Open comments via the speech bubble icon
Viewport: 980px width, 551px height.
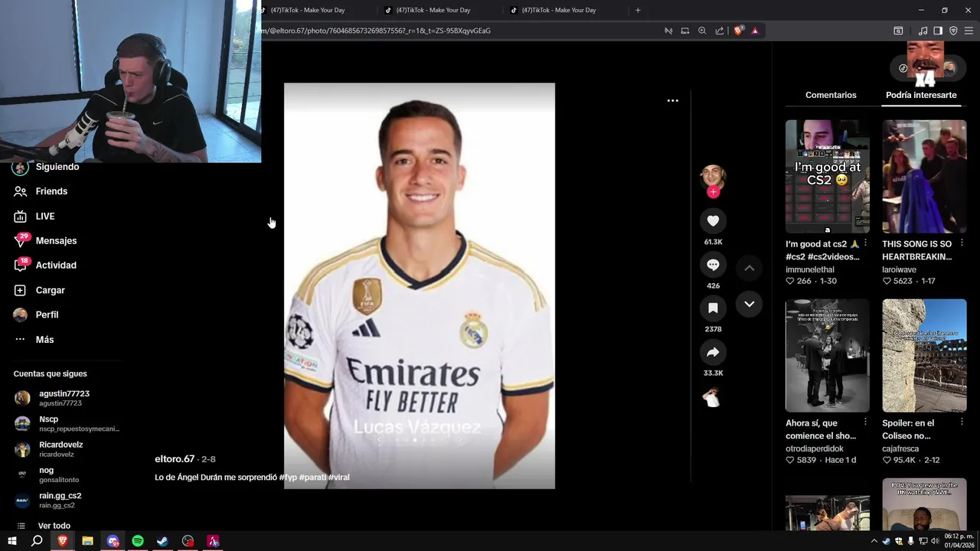(x=713, y=265)
